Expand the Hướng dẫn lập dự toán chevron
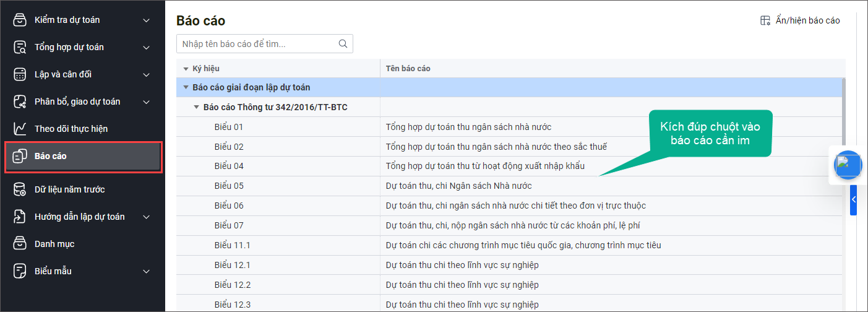This screenshot has width=868, height=312. coord(146,217)
